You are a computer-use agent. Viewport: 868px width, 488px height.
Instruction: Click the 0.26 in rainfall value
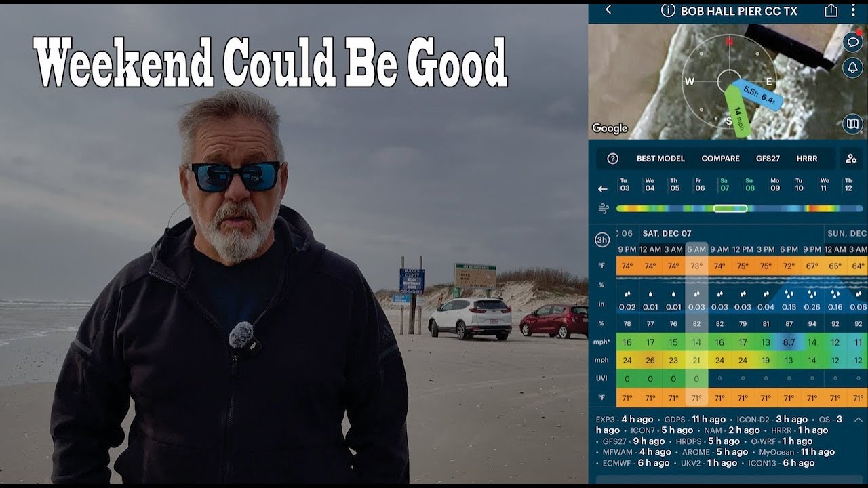pos(812,307)
